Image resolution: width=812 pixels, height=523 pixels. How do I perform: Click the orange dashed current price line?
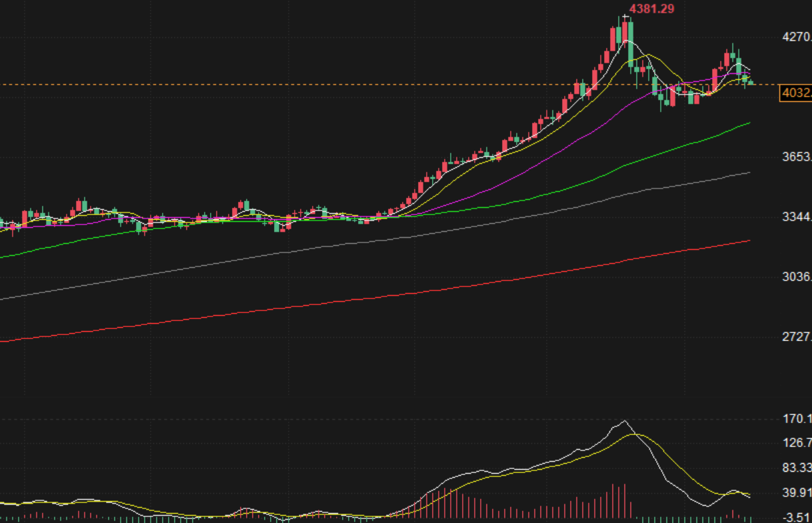coord(387,84)
